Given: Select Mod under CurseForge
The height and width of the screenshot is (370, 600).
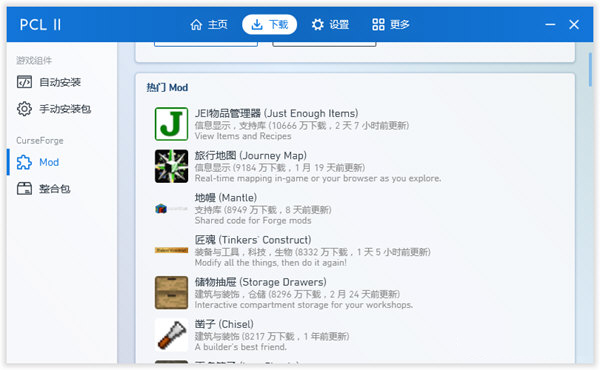Looking at the screenshot, I should (x=62, y=162).
